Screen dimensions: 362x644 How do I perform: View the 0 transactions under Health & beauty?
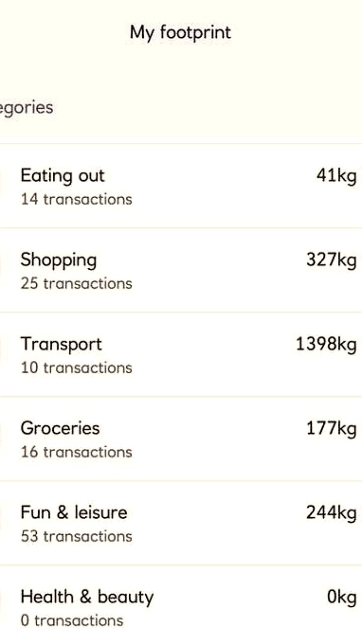pos(72,620)
